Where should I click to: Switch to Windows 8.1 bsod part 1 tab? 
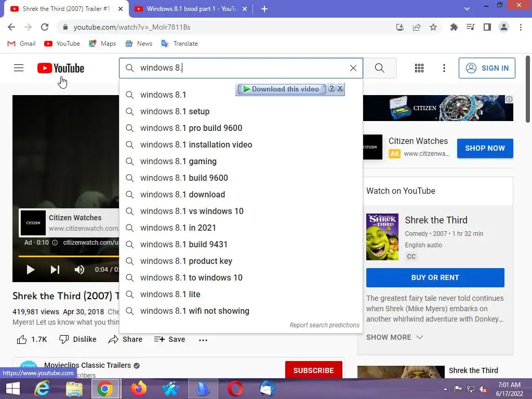(192, 9)
